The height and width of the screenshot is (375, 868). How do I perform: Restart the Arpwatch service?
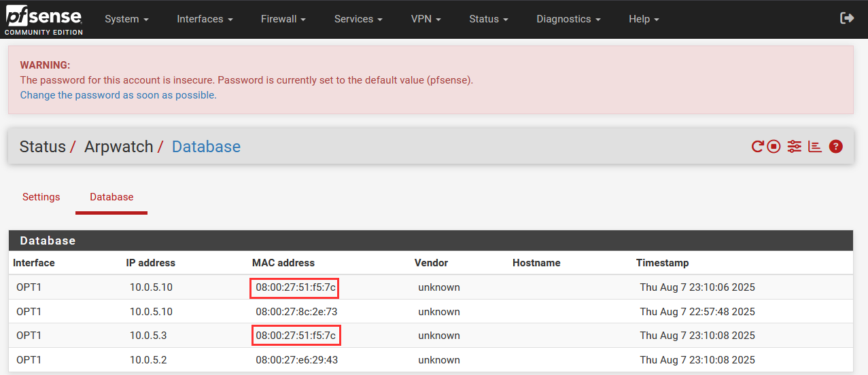point(757,147)
